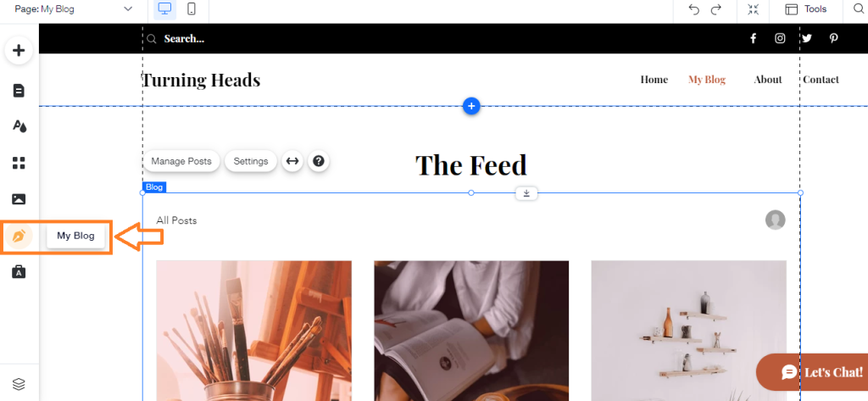Open the Add elements plus button
Screen dimensions: 868x401
(19, 50)
